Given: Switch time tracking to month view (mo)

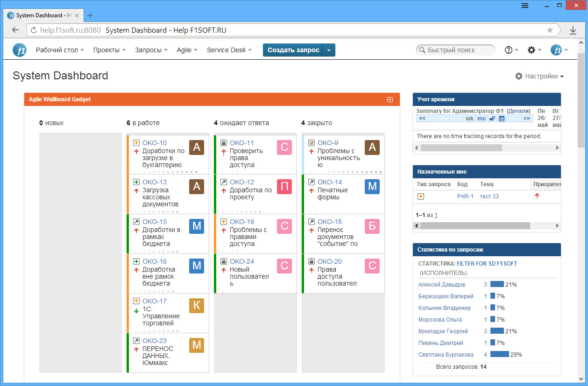Looking at the screenshot, I should pos(481,119).
